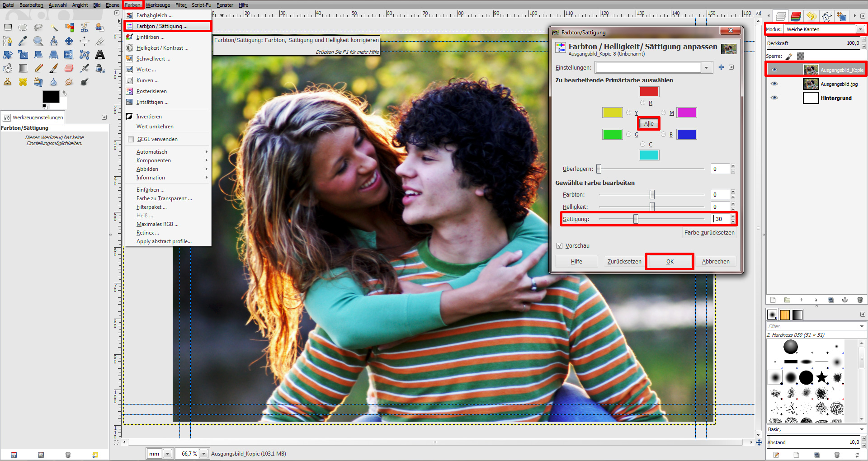Open the Einstellungen dropdown in the dialog
This screenshot has height=461, width=868.
pyautogui.click(x=707, y=67)
